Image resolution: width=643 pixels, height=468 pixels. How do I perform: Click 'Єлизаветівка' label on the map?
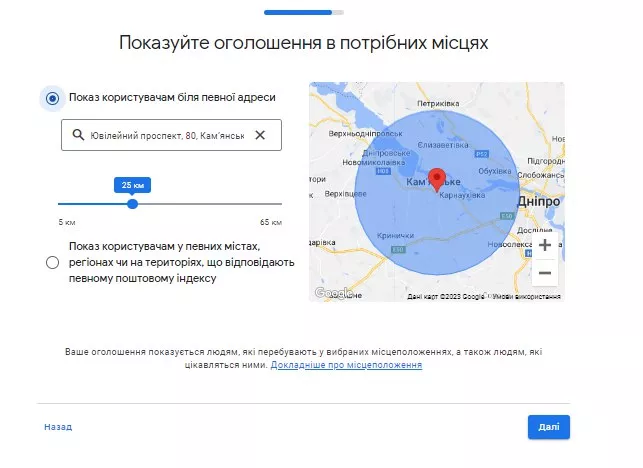443,145
